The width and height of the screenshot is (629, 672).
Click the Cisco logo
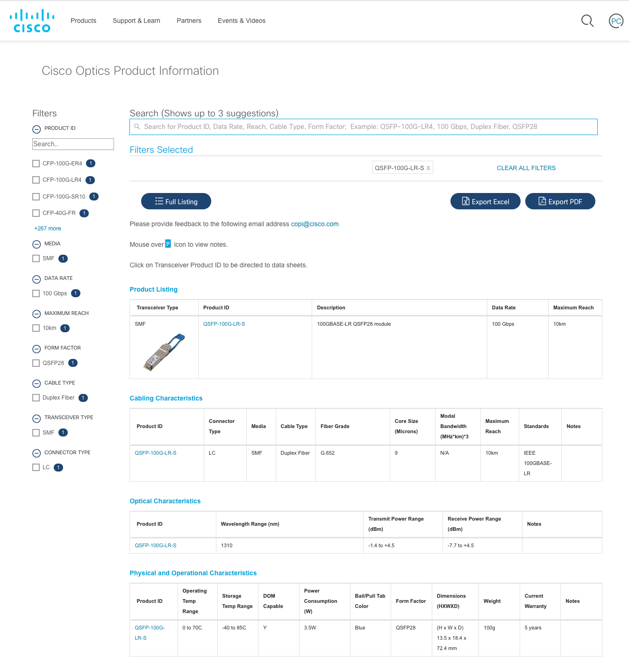click(x=32, y=21)
